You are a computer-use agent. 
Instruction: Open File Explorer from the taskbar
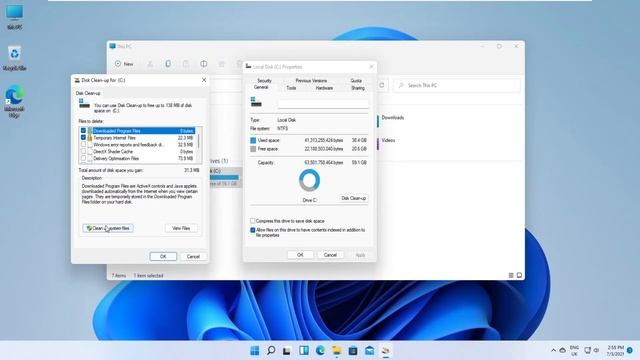pyautogui.click(x=337, y=351)
